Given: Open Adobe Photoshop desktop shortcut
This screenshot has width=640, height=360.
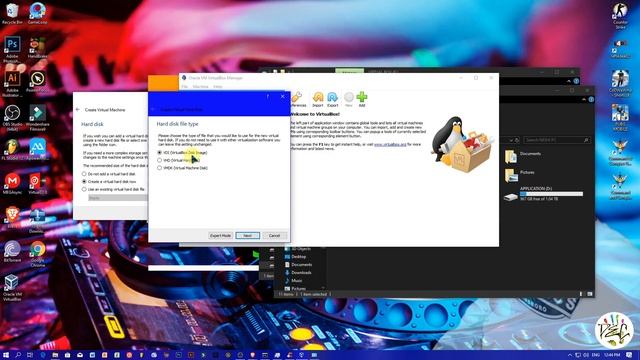Looking at the screenshot, I should click(x=12, y=49).
